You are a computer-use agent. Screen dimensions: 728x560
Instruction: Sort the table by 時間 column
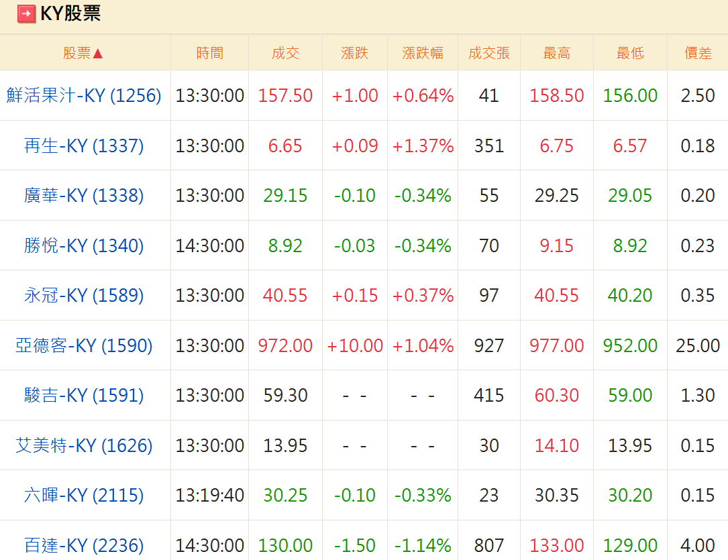click(210, 54)
